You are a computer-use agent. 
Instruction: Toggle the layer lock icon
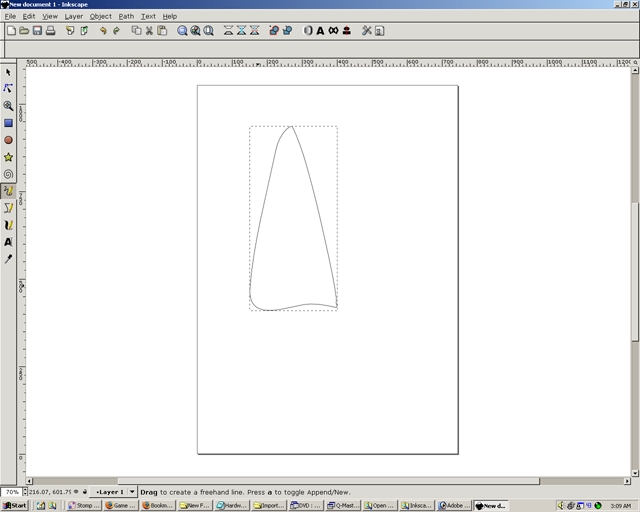click(85, 492)
